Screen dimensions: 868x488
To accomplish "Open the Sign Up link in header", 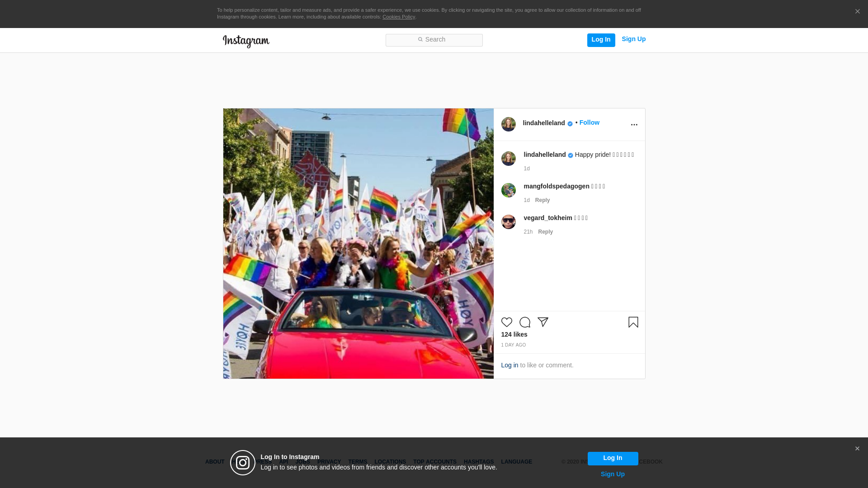I will pyautogui.click(x=633, y=39).
